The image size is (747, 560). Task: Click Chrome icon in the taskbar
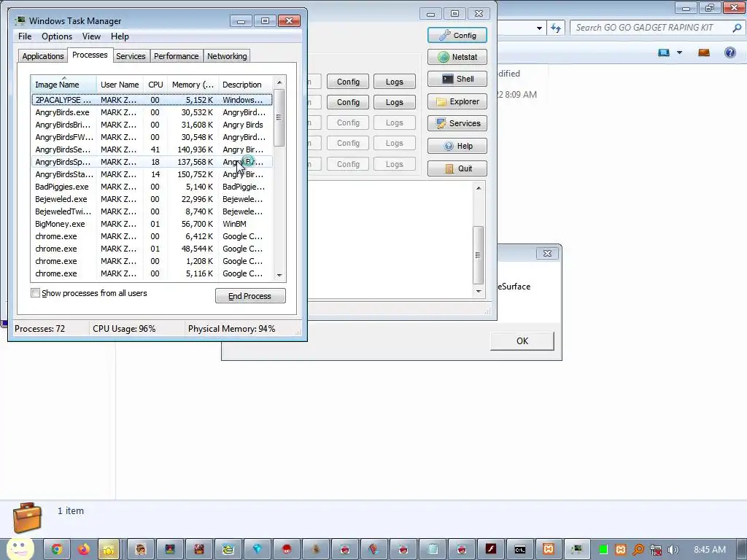(x=57, y=550)
